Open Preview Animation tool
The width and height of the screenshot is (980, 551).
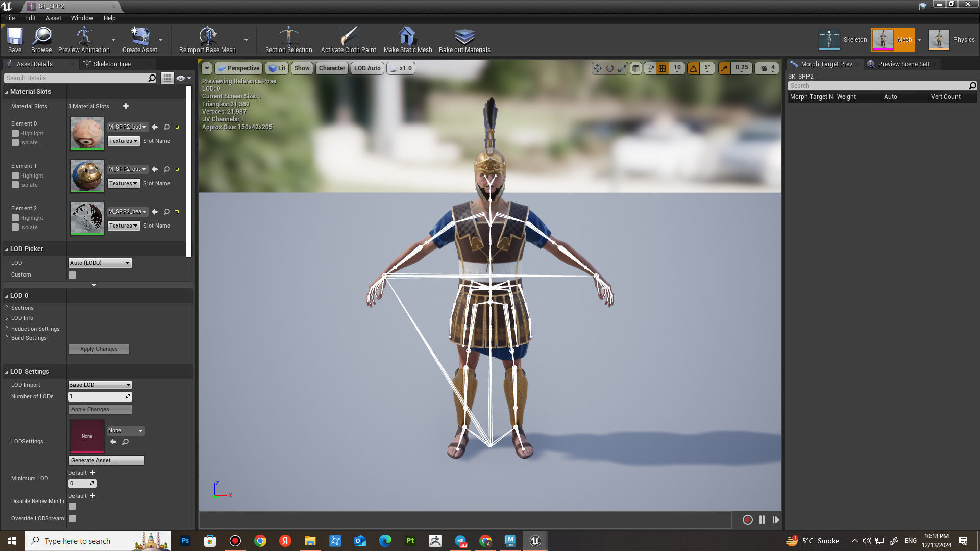tap(84, 40)
